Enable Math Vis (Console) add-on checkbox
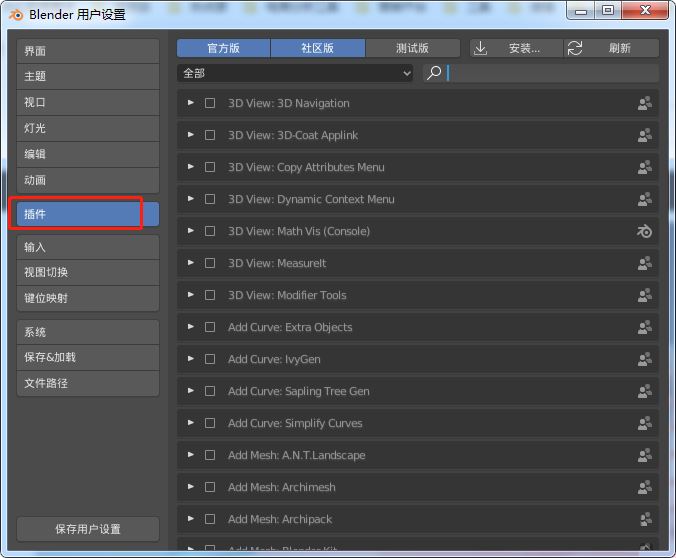This screenshot has height=558, width=676. 210,231
